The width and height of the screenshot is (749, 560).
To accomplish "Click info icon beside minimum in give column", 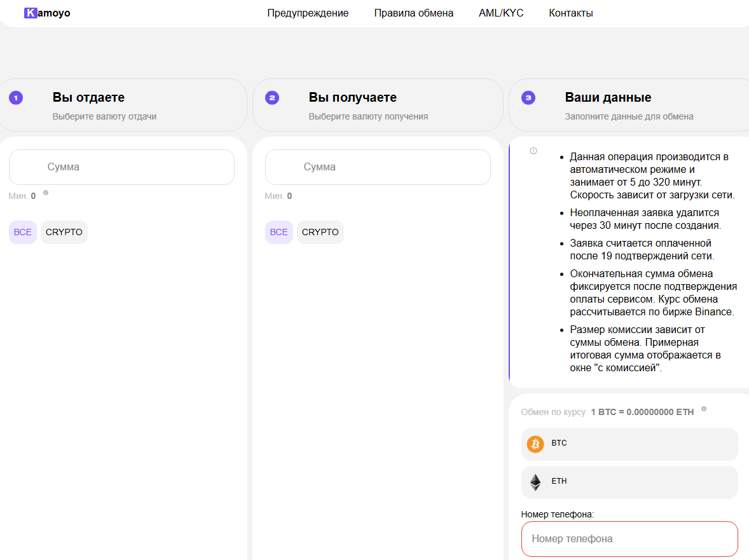I will tap(46, 192).
